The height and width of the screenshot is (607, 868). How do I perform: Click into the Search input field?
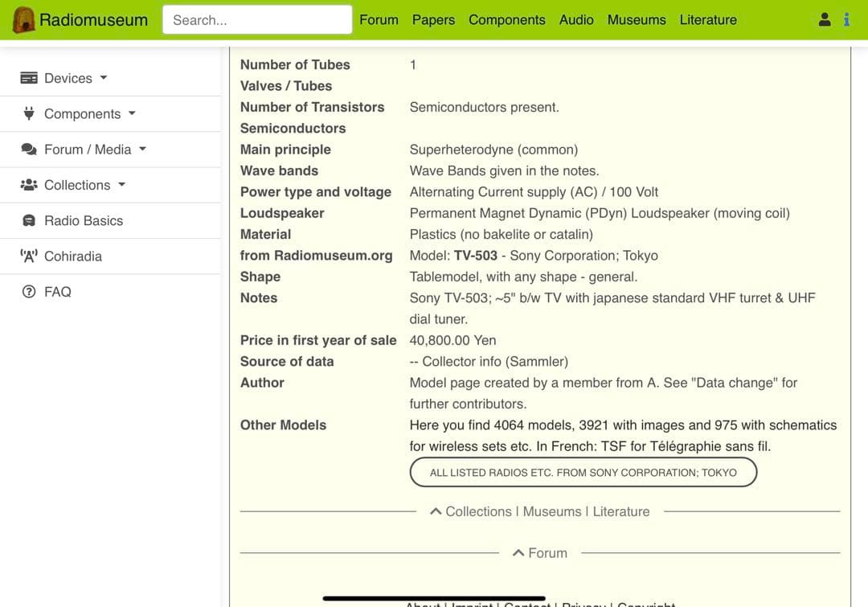(x=257, y=20)
